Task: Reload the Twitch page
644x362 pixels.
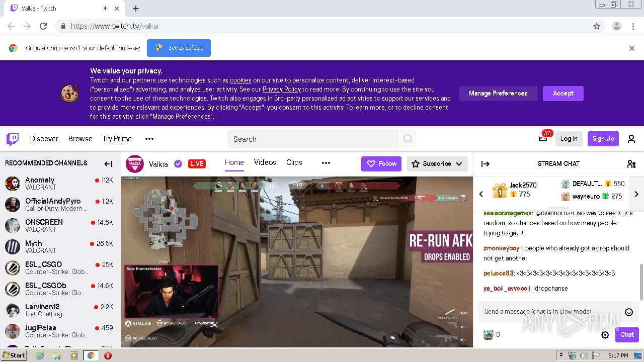Action: coord(43,26)
